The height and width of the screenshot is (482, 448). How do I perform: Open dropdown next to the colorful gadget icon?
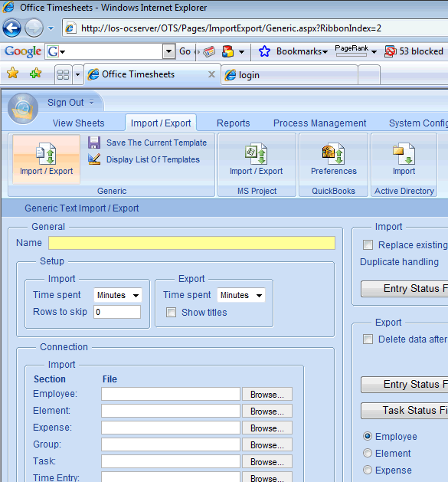tap(242, 51)
